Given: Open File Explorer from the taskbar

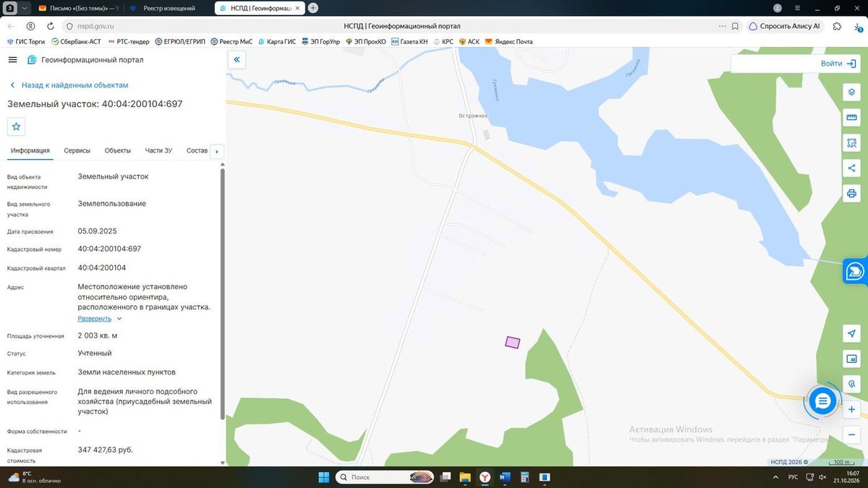Looking at the screenshot, I should pyautogui.click(x=464, y=477).
